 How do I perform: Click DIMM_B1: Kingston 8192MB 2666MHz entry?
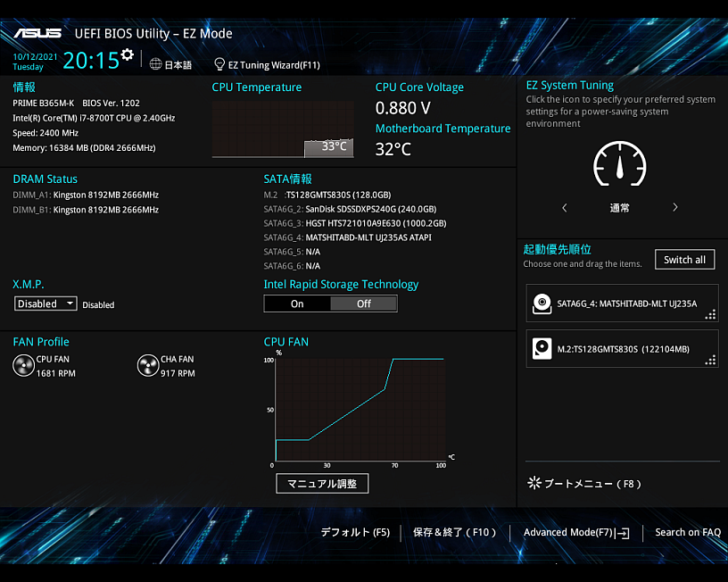pos(86,210)
